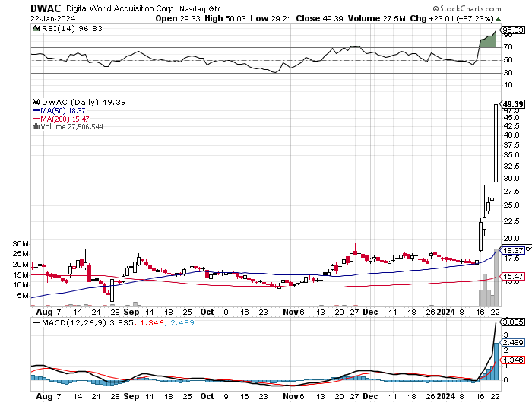Viewport: 532px width, 403px height.
Task: Click the RSI legend mountain icon
Action: tap(36, 28)
